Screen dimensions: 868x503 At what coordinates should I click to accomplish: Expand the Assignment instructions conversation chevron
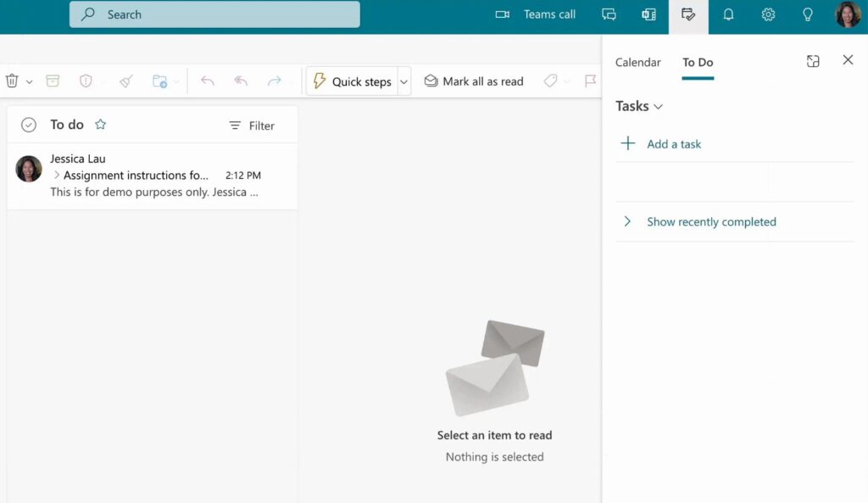(56, 175)
